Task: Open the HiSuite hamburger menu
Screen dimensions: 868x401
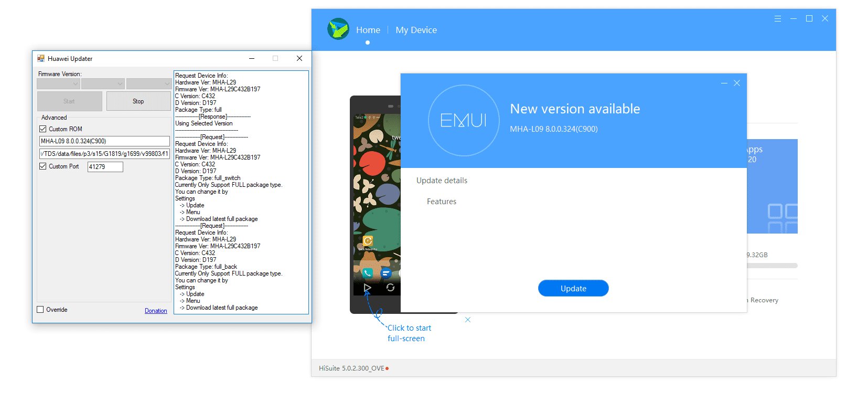Action: click(x=778, y=18)
